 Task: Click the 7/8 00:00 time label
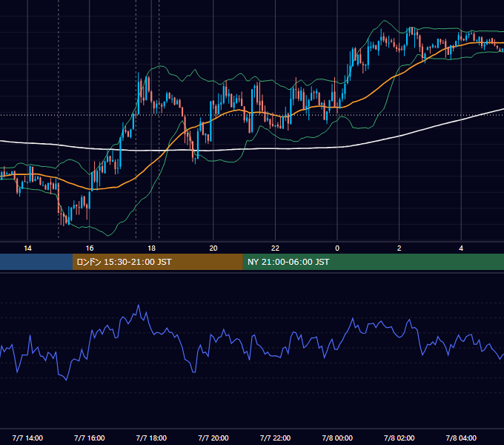[337, 438]
